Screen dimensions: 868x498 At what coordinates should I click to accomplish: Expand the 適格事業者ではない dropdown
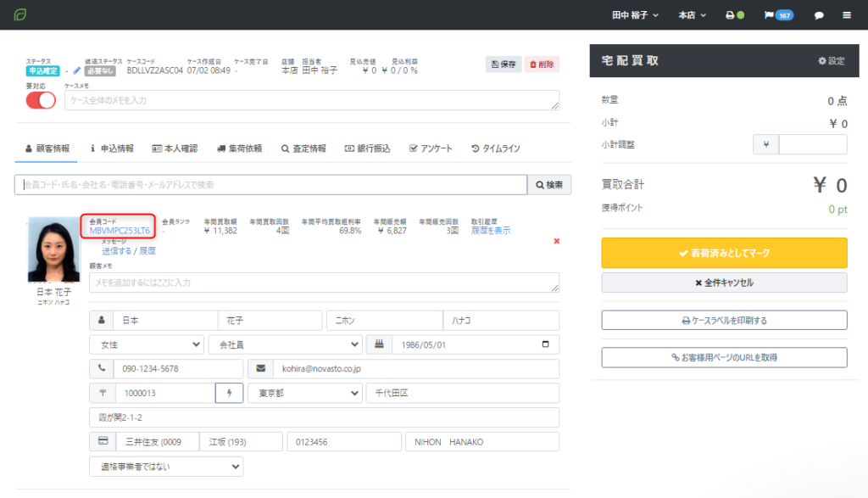165,467
